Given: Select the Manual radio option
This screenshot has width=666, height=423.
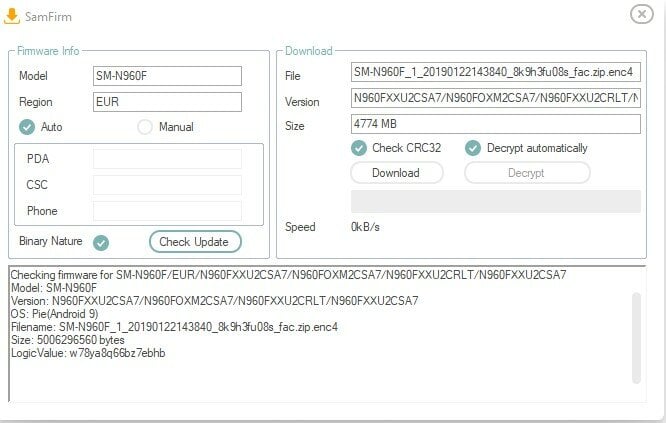Looking at the screenshot, I should click(145, 127).
